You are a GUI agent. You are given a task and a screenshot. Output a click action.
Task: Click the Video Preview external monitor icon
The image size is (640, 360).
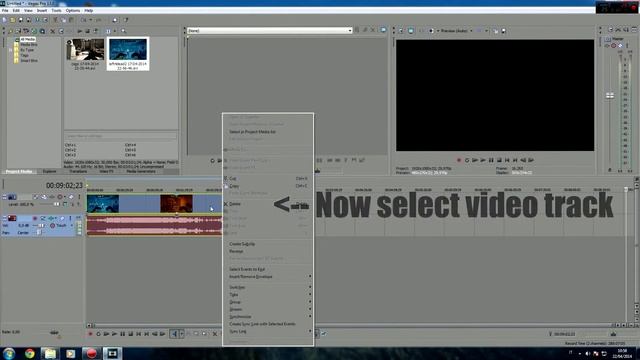(x=411, y=31)
